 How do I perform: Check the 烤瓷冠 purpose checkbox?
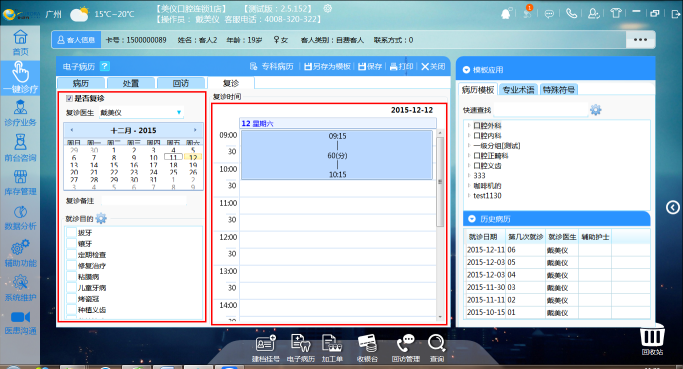coord(72,299)
